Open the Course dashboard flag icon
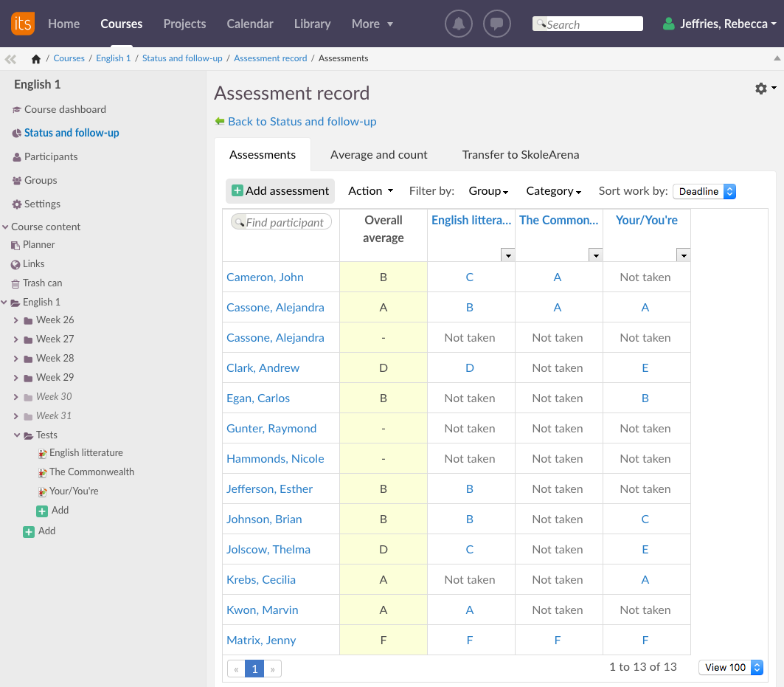The width and height of the screenshot is (784, 687). point(17,109)
